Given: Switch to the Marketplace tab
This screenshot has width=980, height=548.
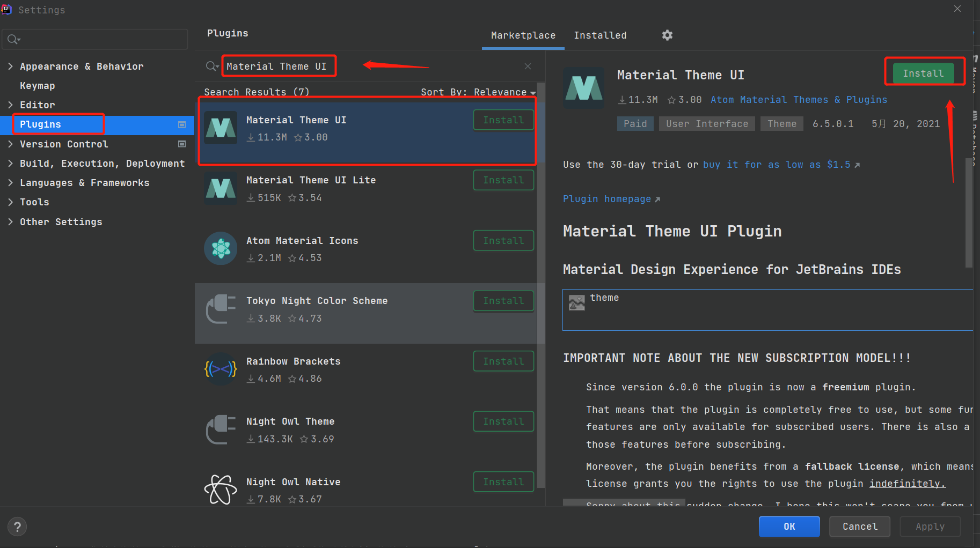Looking at the screenshot, I should click(x=523, y=35).
